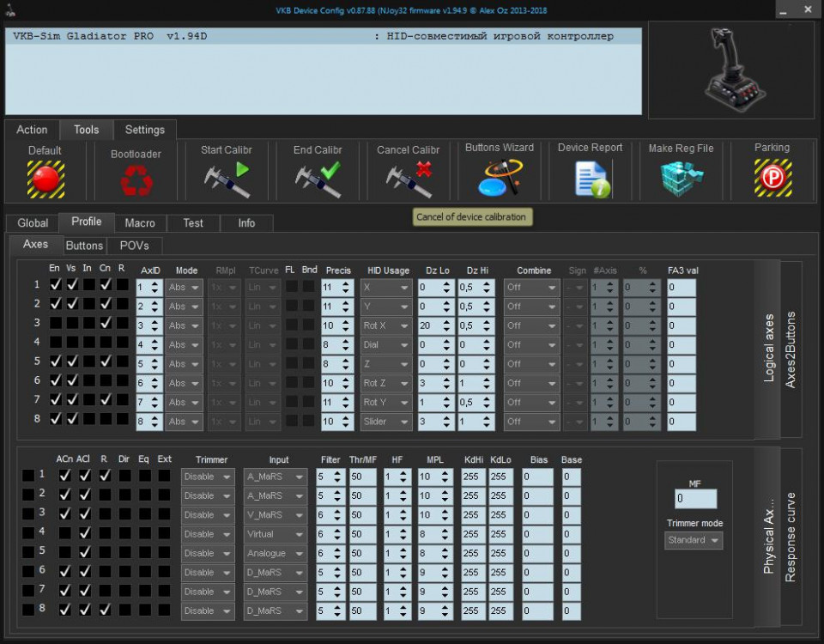Click the Make Reg File icon
The height and width of the screenshot is (644, 824).
(682, 179)
